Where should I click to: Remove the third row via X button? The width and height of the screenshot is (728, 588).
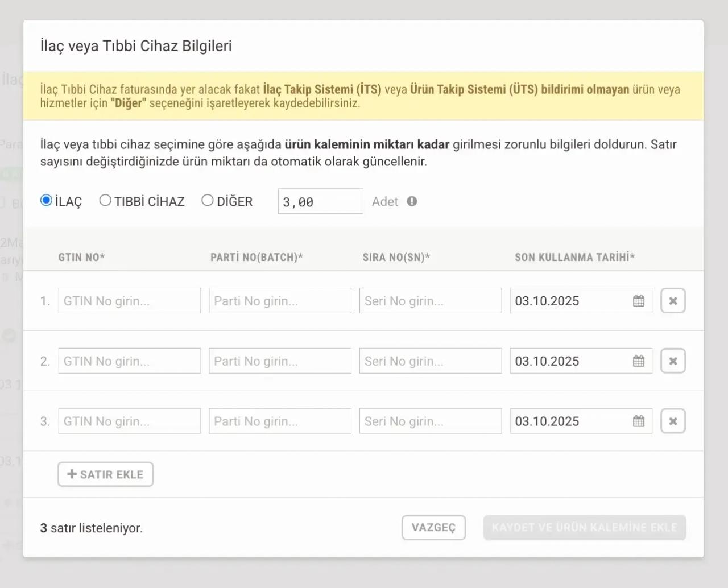click(673, 421)
